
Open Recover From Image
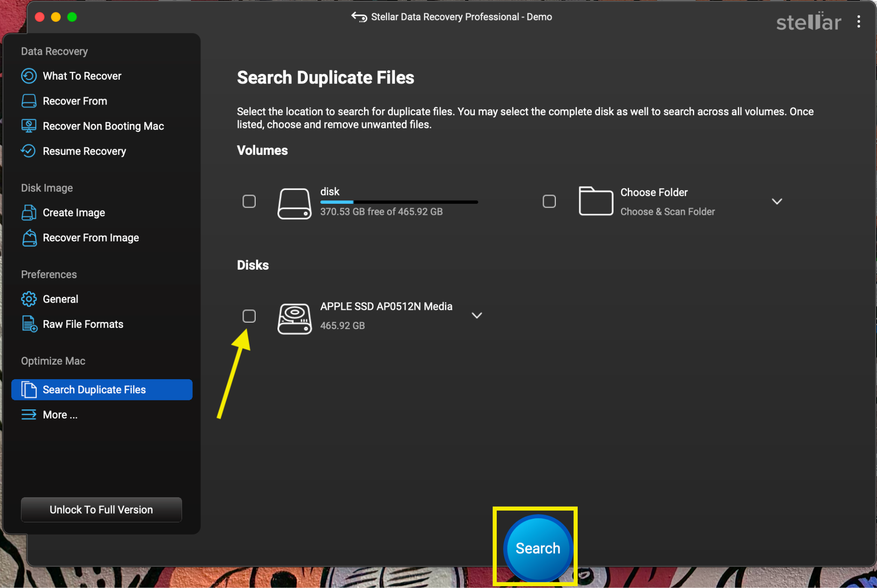[90, 238]
